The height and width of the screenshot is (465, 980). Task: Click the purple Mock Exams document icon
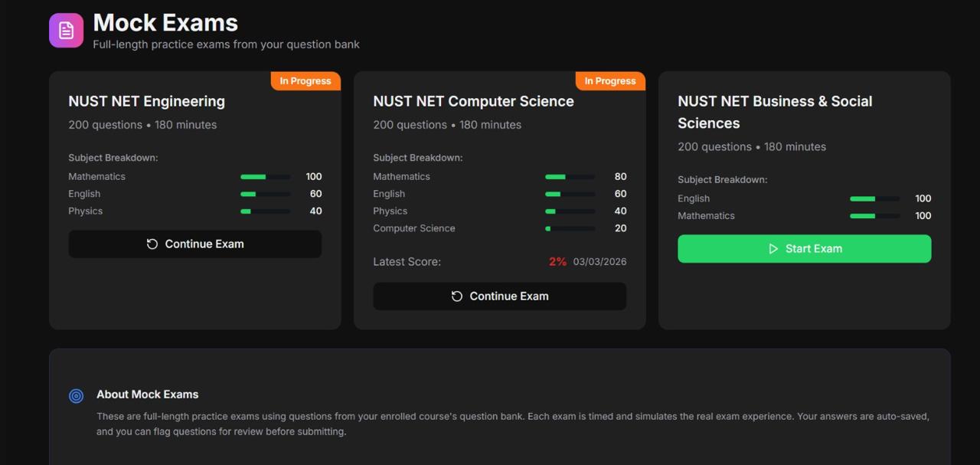click(67, 30)
